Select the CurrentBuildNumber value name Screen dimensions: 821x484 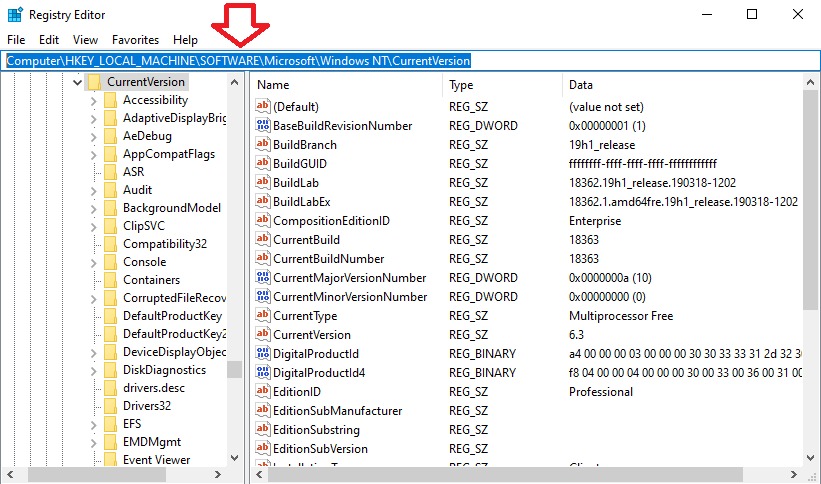(x=328, y=259)
